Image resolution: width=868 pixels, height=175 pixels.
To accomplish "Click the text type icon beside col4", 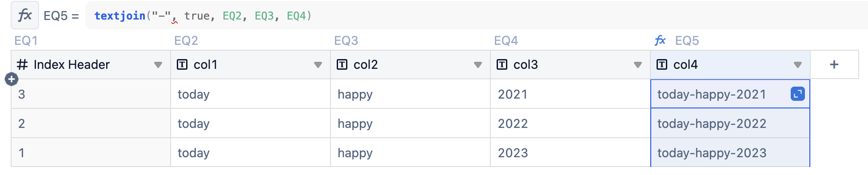I will click(x=662, y=65).
